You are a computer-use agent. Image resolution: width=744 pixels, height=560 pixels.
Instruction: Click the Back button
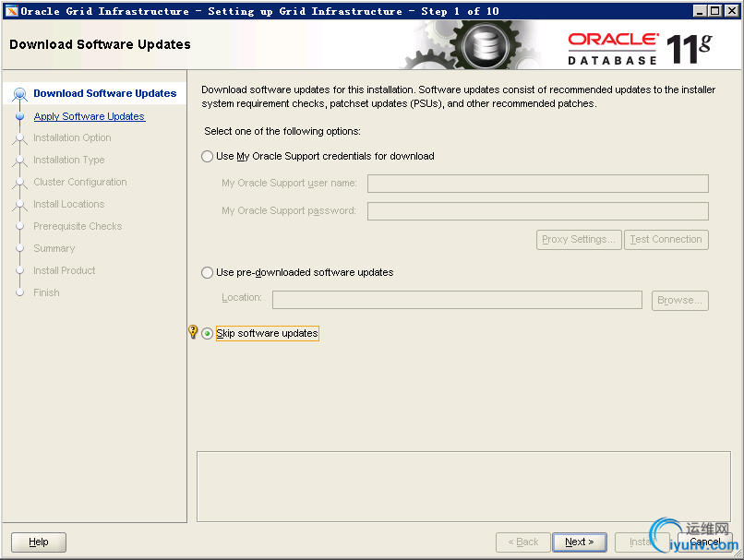522,542
